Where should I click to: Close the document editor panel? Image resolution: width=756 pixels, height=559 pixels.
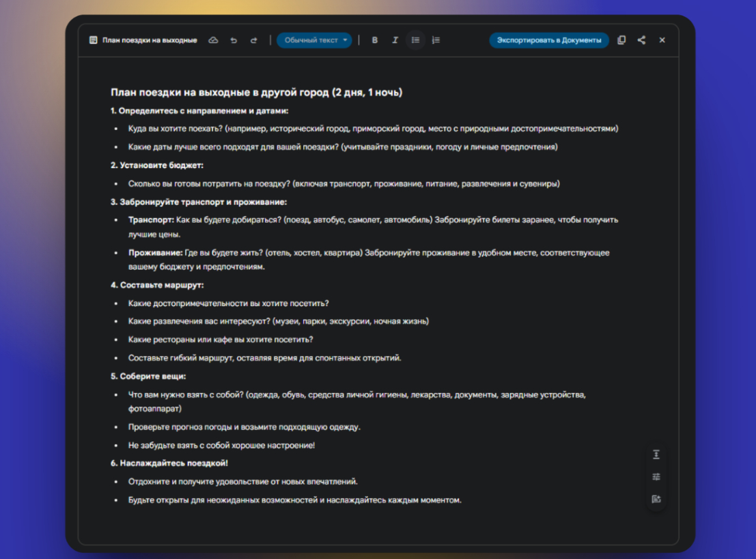point(662,40)
